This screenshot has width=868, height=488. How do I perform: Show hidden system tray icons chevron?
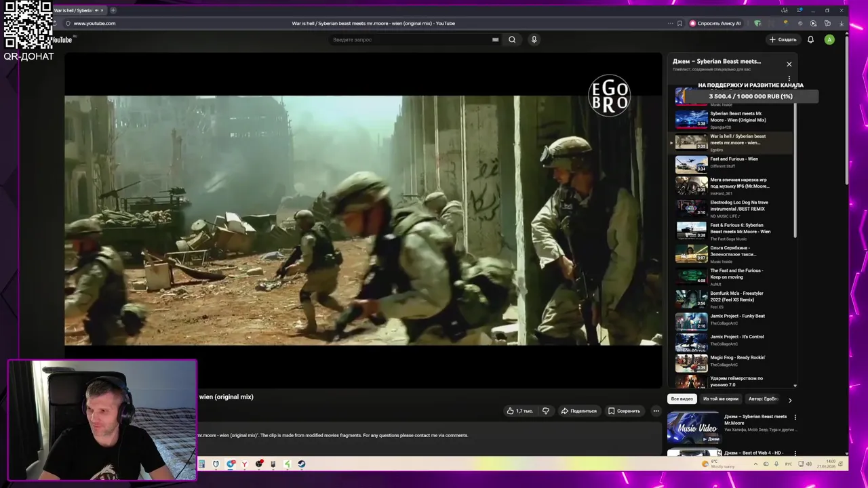(755, 464)
